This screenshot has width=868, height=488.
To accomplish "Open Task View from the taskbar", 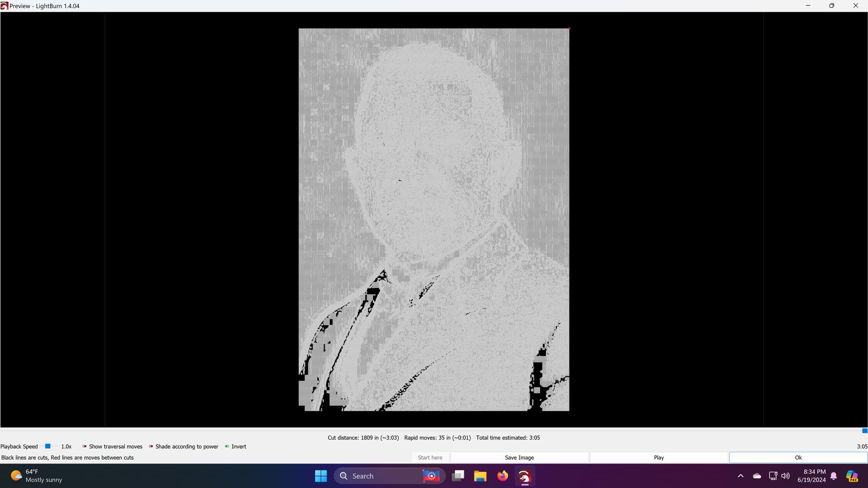I will tap(458, 475).
